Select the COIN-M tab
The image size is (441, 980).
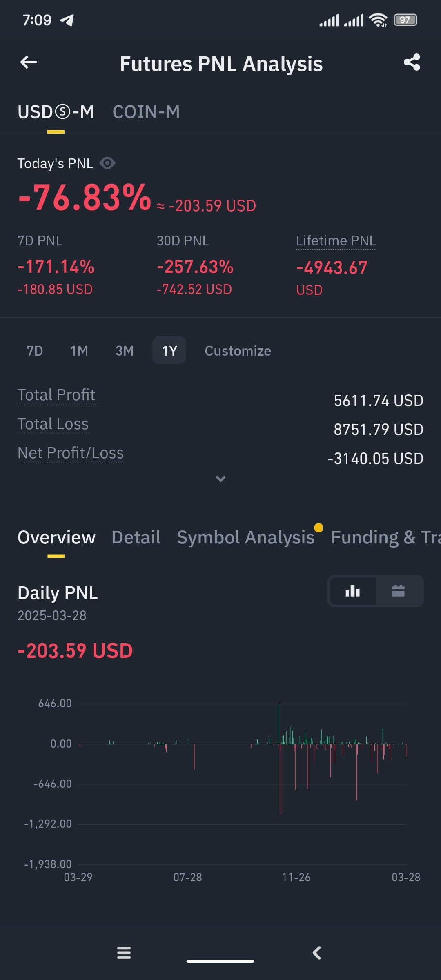(146, 112)
